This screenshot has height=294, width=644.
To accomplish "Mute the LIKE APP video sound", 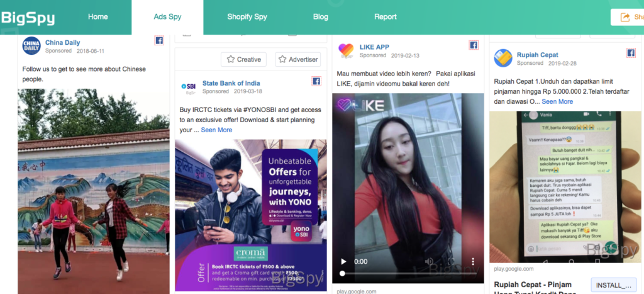I will 429,261.
